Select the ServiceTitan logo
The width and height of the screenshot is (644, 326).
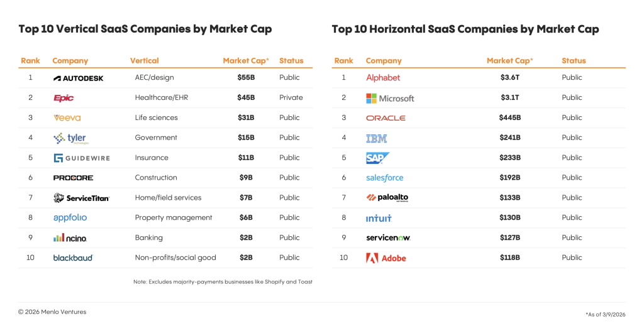tap(82, 198)
